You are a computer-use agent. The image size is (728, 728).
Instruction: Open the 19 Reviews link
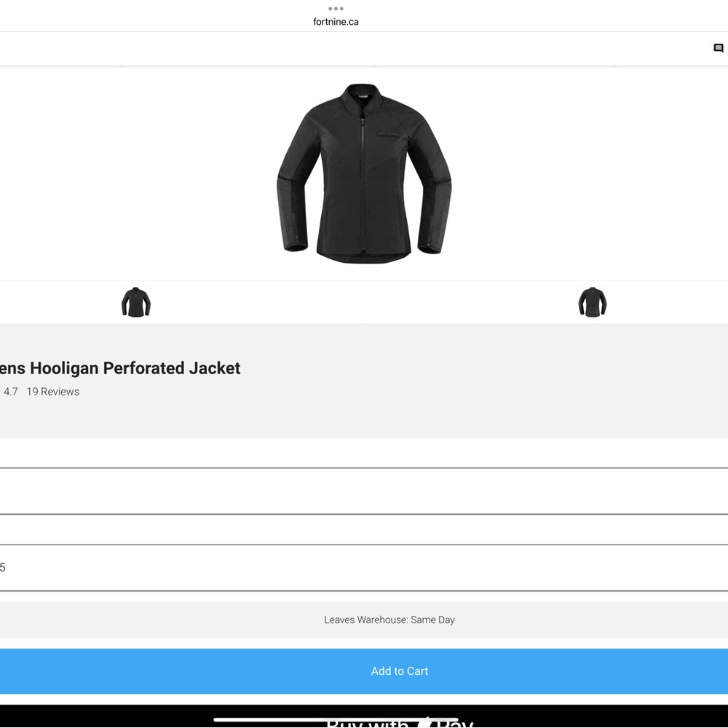[53, 392]
